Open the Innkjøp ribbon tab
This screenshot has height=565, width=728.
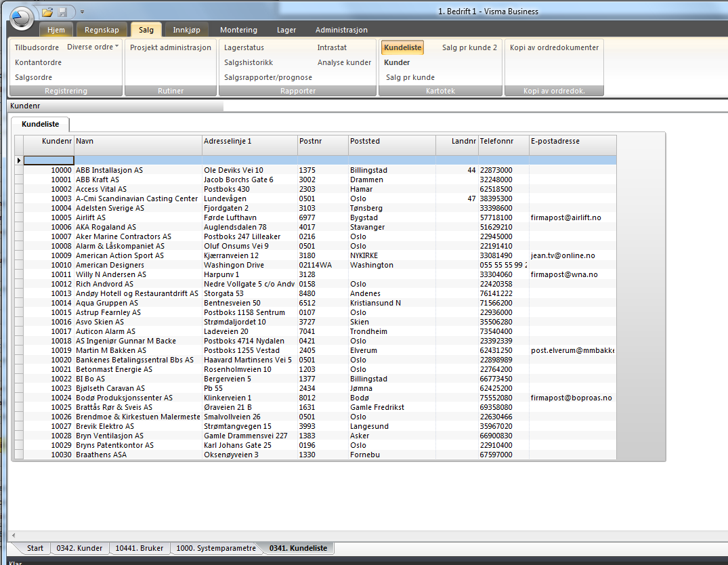point(187,30)
